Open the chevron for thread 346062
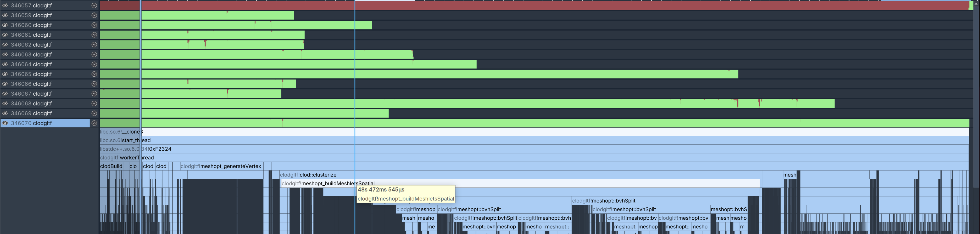 (94, 45)
